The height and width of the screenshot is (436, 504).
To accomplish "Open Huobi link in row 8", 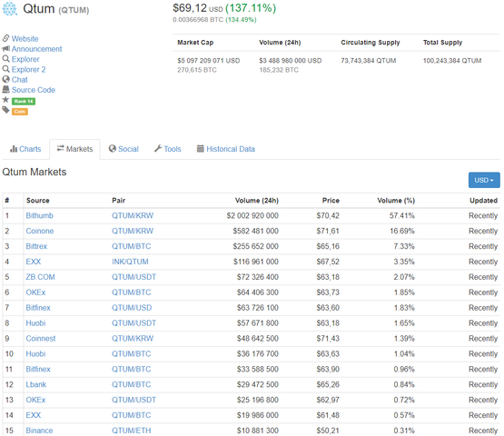I will 35,323.
